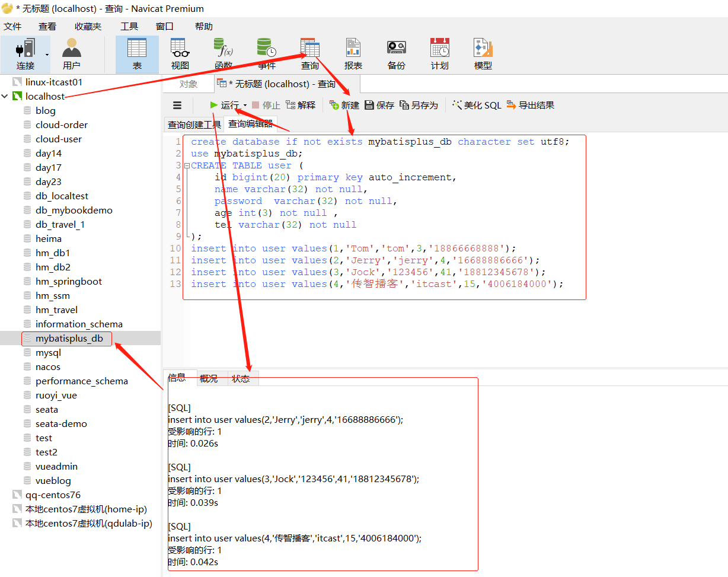The width and height of the screenshot is (728, 577).
Task: Select the db_localtest database
Action: pos(62,196)
